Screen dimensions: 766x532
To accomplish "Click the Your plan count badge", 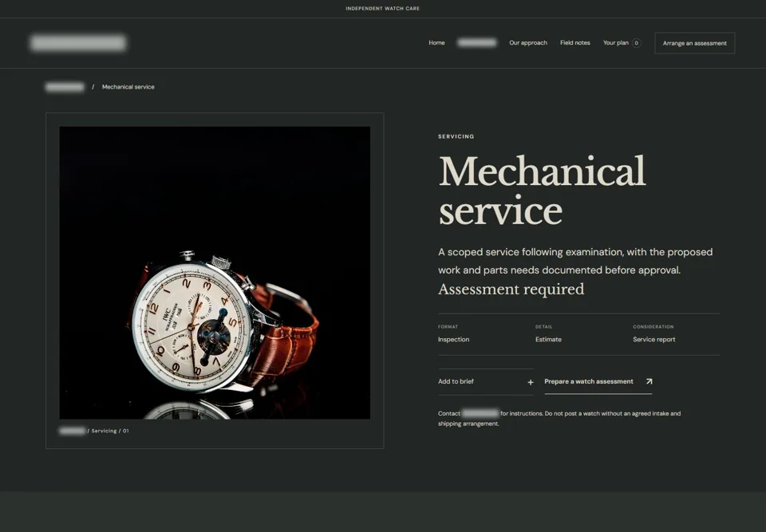I will [636, 43].
